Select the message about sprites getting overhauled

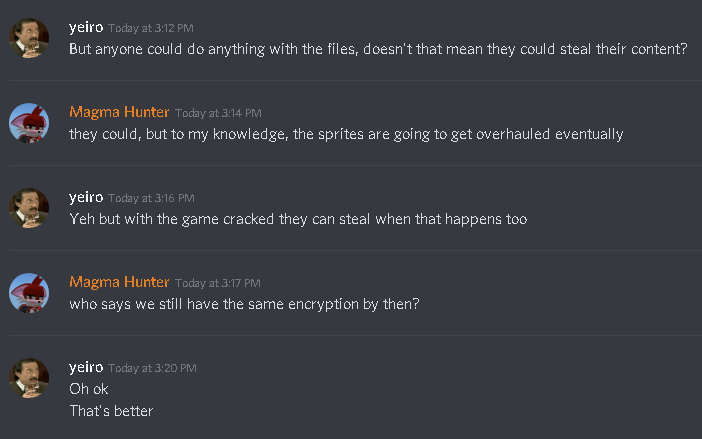click(346, 134)
